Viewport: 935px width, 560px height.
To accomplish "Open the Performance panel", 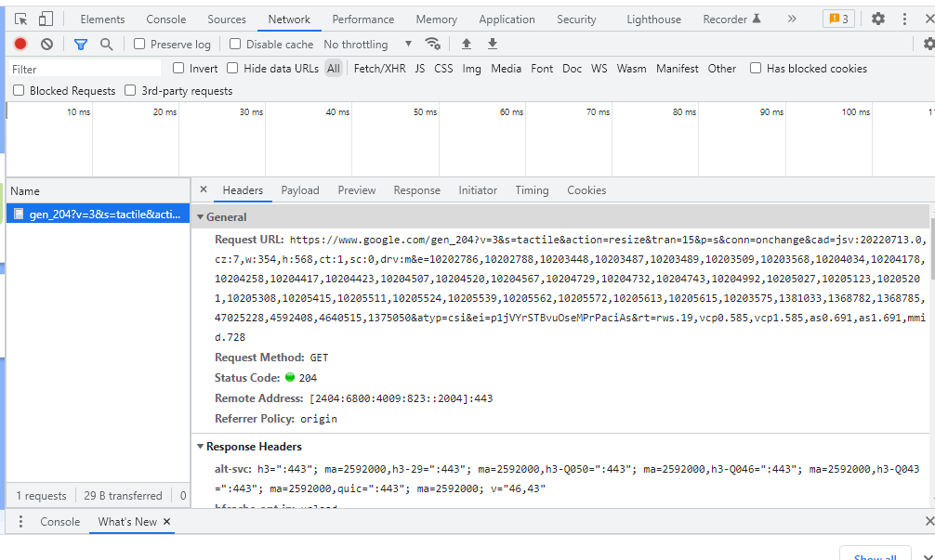I will click(362, 19).
